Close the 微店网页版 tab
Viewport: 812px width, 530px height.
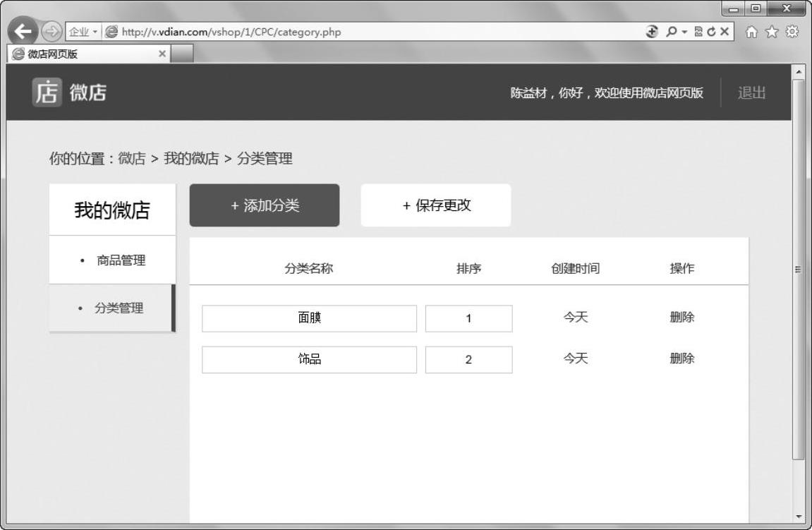[x=162, y=54]
